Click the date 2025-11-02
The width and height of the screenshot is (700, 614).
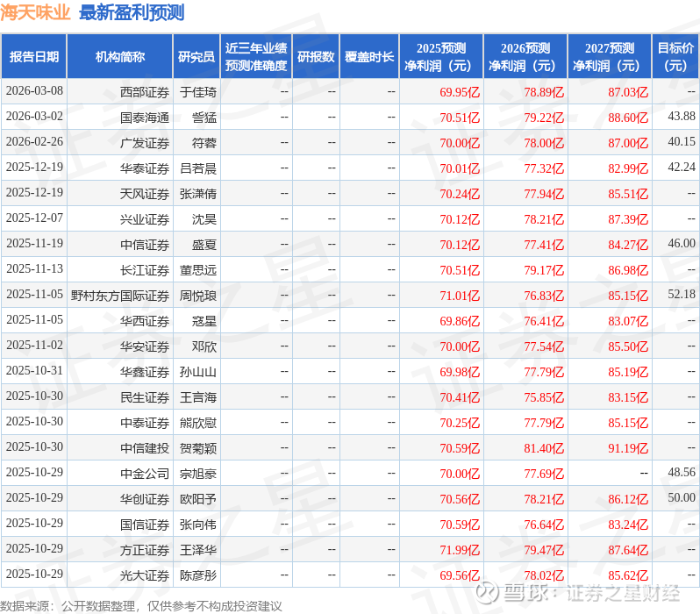(x=34, y=346)
